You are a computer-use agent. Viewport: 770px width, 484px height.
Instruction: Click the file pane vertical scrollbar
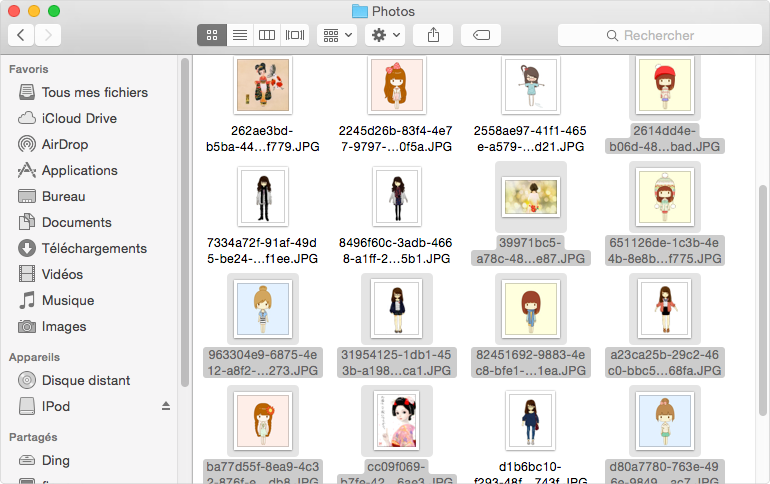[x=763, y=300]
